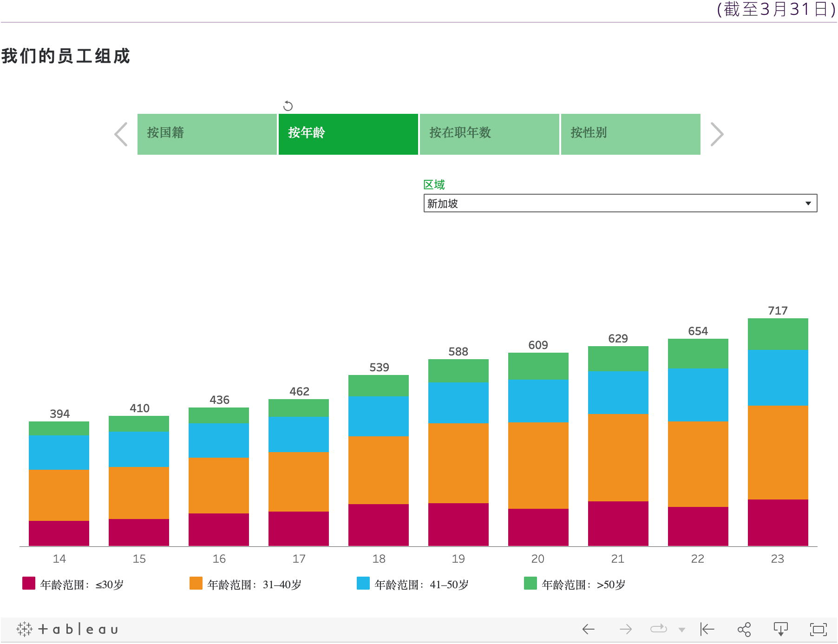Open the replay options dropdown arrow
838x644 pixels.
click(x=682, y=630)
